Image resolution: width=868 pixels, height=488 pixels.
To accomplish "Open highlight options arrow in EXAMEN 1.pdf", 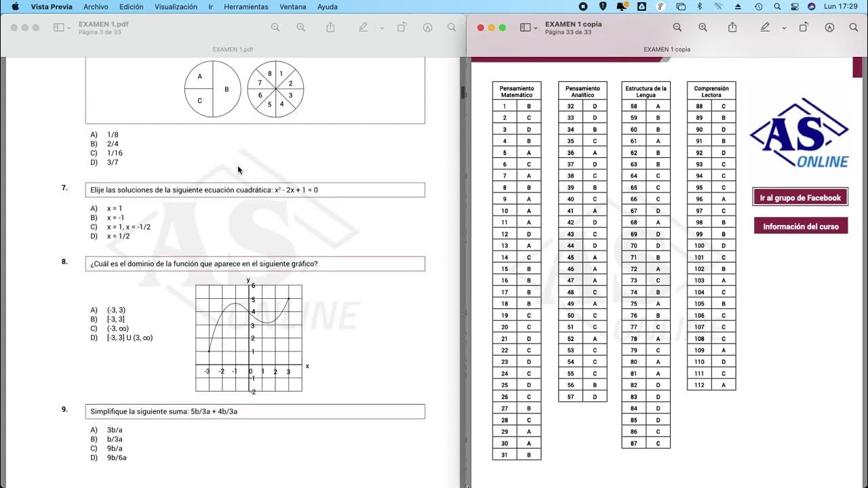I will pyautogui.click(x=382, y=28).
